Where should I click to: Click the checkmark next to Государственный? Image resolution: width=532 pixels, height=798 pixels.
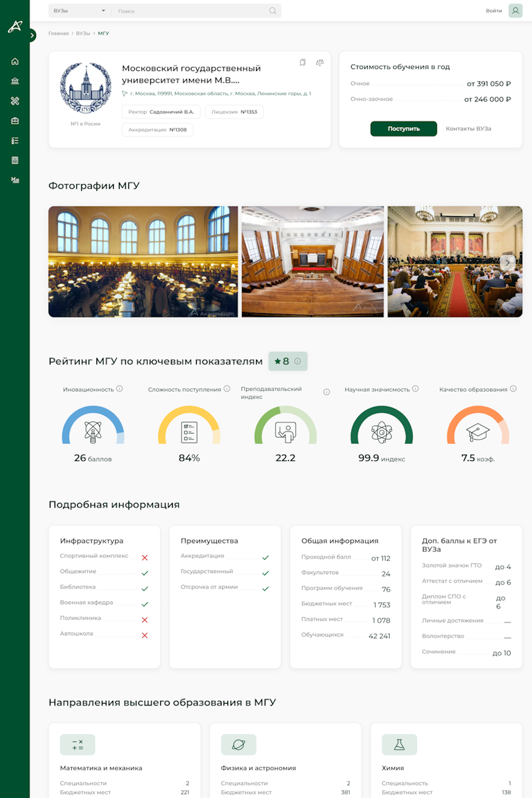(265, 573)
